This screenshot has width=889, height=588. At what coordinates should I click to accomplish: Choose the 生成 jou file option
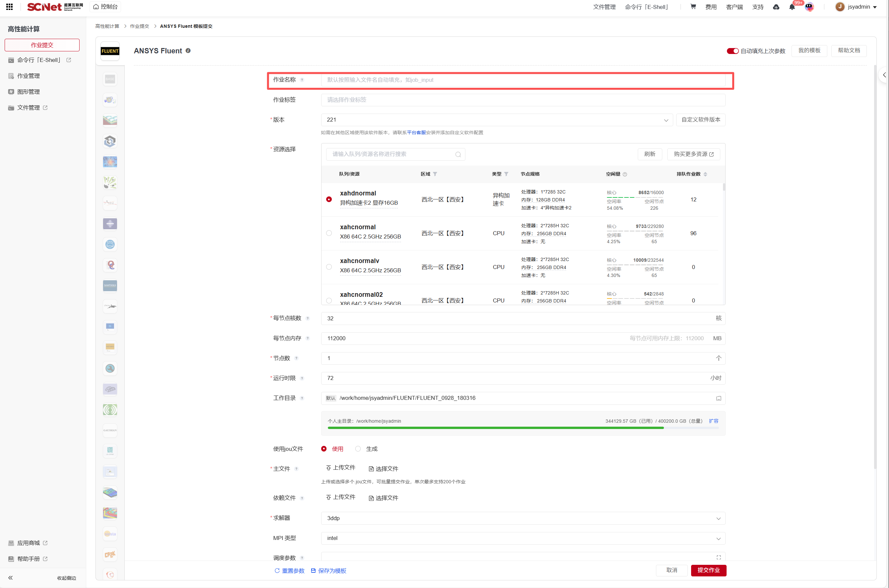coord(358,449)
